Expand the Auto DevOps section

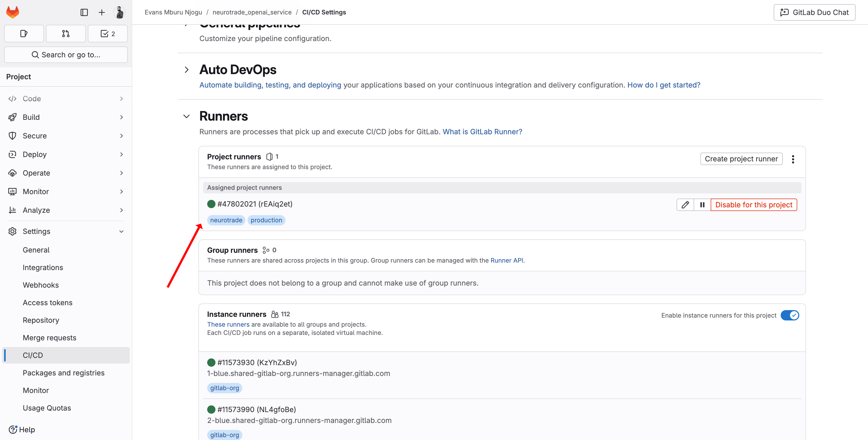[x=187, y=70]
